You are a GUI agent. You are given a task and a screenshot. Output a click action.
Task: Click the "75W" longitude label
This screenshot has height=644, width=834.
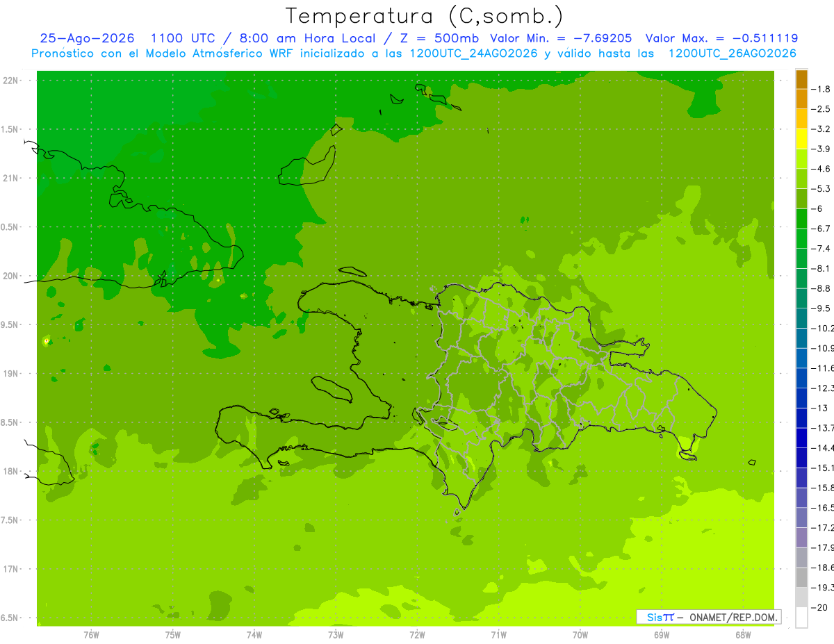173,635
